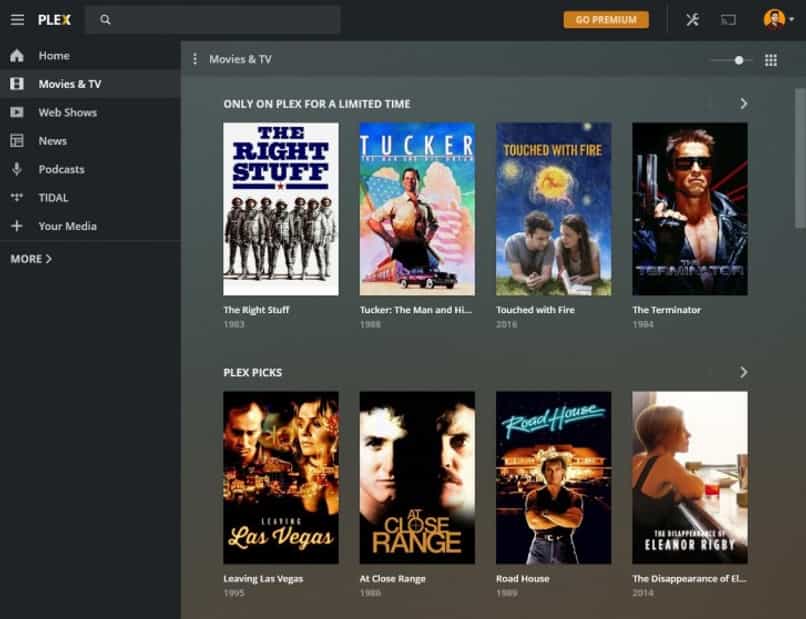Click the Podcasts microphone icon
Screen dimensions: 806x619
point(17,169)
